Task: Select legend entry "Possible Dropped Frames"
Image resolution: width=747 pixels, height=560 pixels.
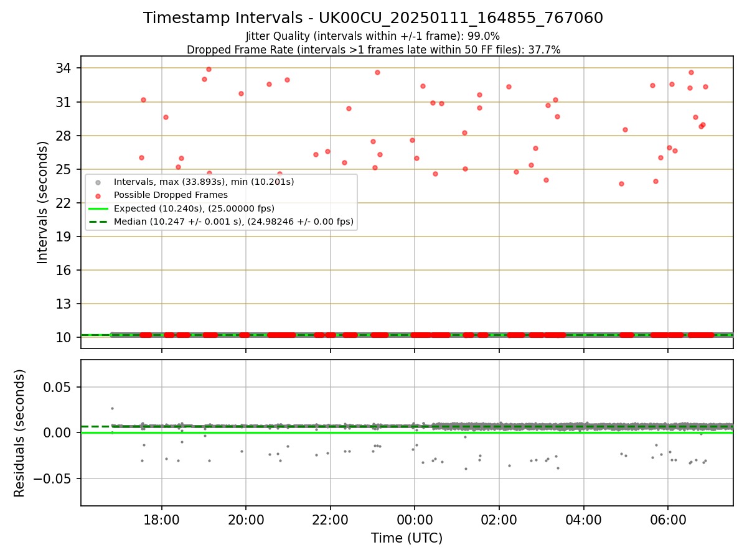Action: point(171,195)
